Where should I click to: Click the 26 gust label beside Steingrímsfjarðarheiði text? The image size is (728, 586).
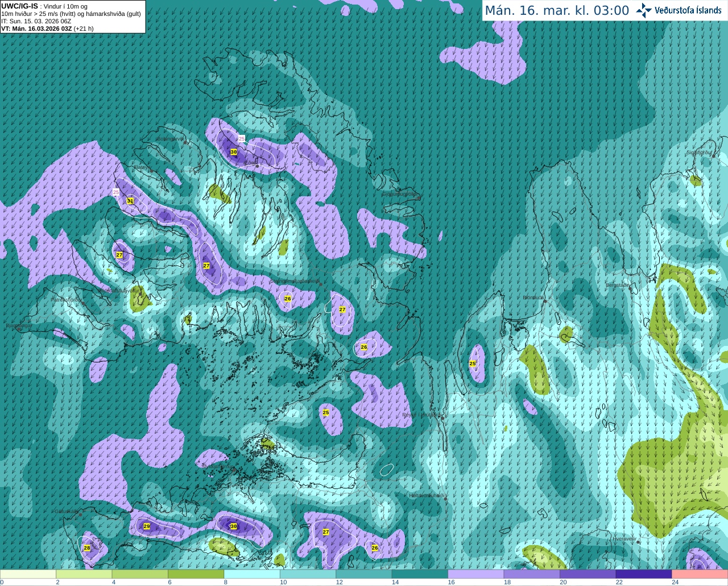288,298
